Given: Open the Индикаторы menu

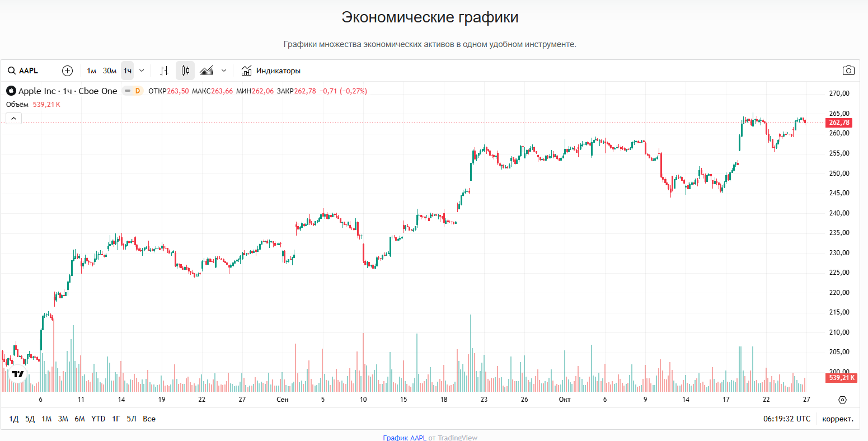Looking at the screenshot, I should tap(271, 71).
